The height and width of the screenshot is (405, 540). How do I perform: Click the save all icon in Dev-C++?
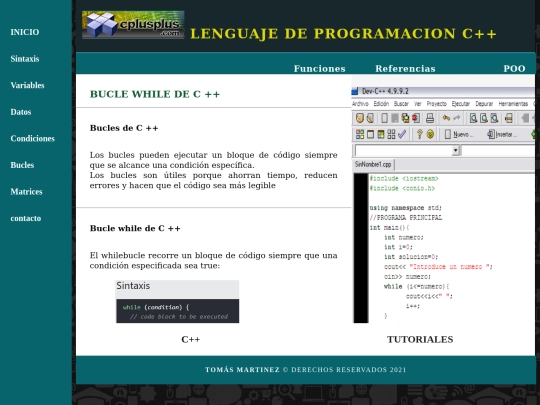405,118
